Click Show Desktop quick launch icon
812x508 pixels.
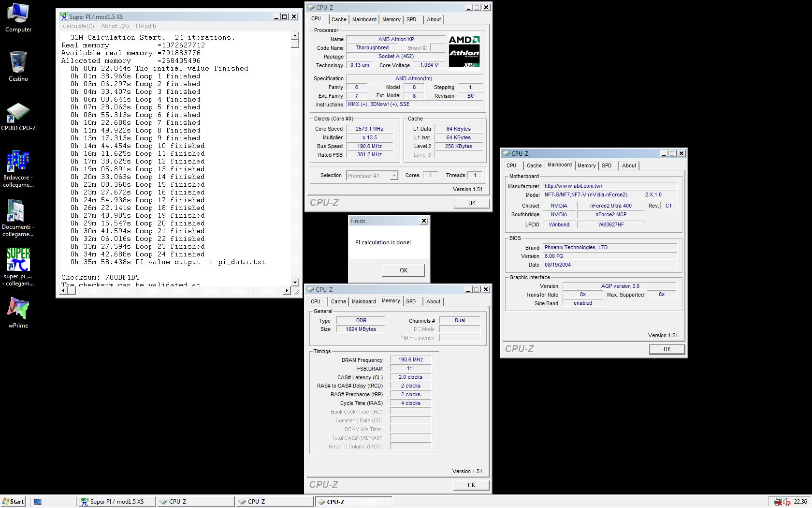pyautogui.click(x=38, y=502)
